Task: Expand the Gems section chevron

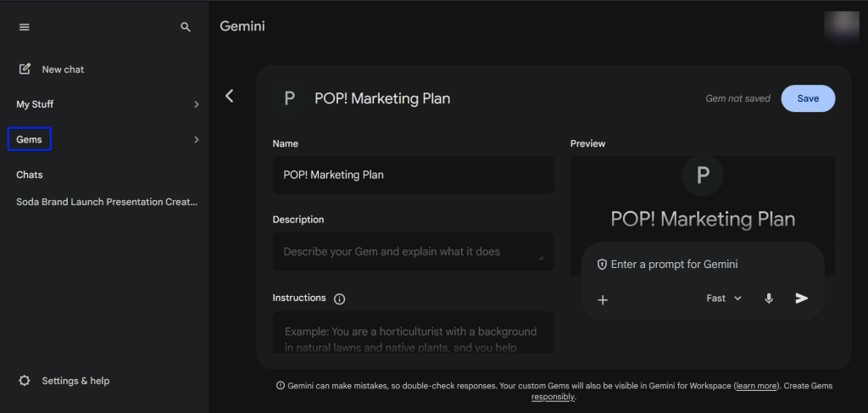Action: [196, 139]
